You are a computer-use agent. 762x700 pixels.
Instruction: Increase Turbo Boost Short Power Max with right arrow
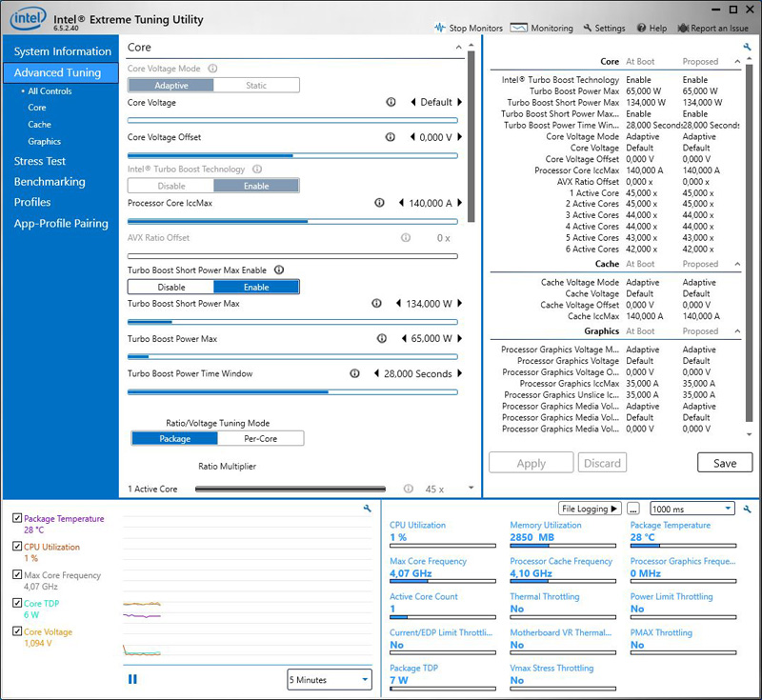pos(459,303)
